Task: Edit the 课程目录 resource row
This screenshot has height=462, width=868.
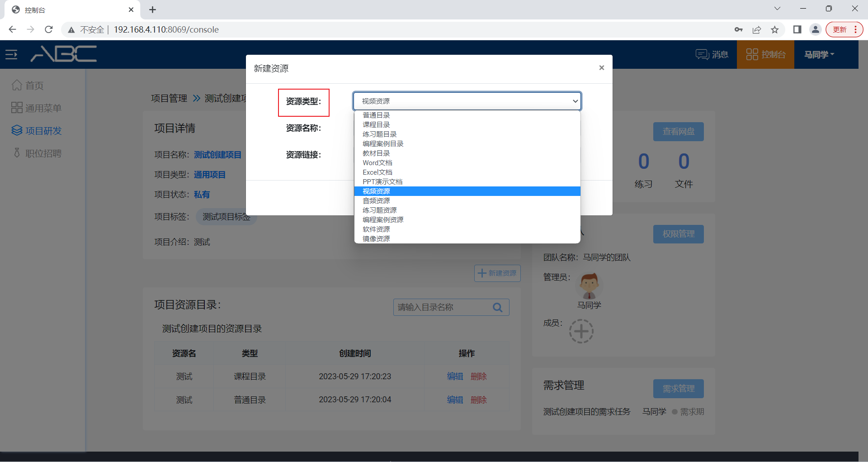Action: 455,376
